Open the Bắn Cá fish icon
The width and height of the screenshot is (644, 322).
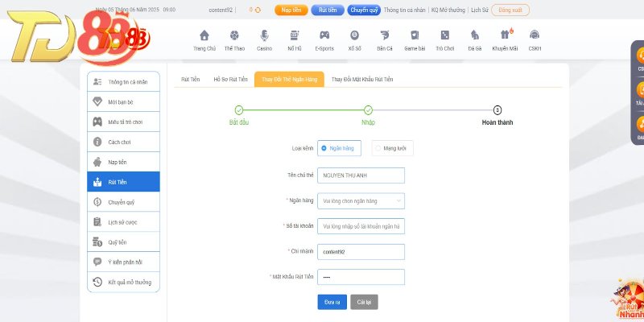(385, 35)
